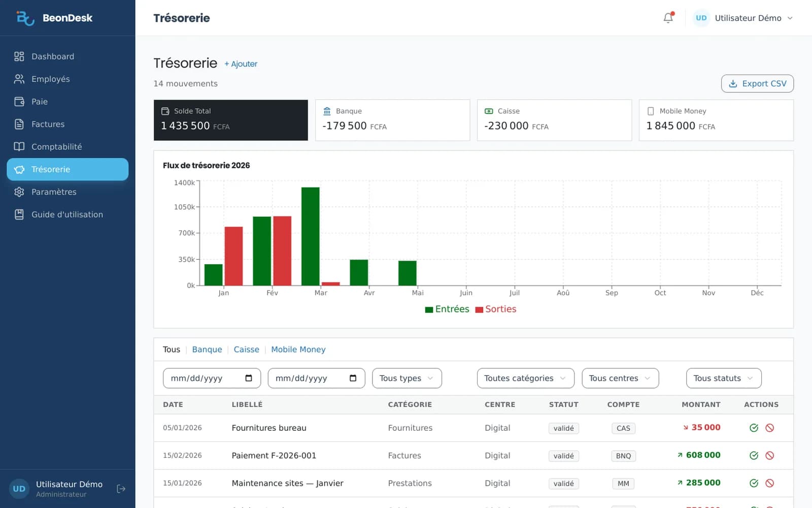Viewport: 812px width, 508px height.
Task: Cancel the Fournitures bureau movement
Action: click(x=769, y=428)
